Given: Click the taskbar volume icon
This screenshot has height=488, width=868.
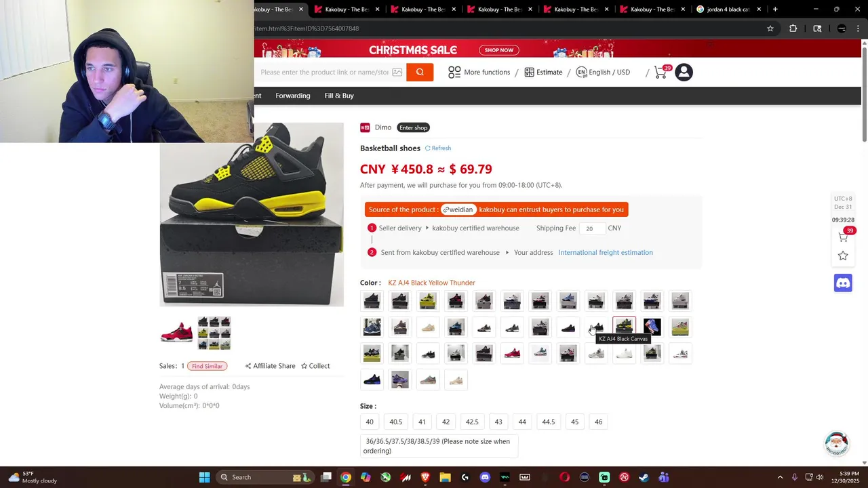Looking at the screenshot, I should [x=819, y=477].
